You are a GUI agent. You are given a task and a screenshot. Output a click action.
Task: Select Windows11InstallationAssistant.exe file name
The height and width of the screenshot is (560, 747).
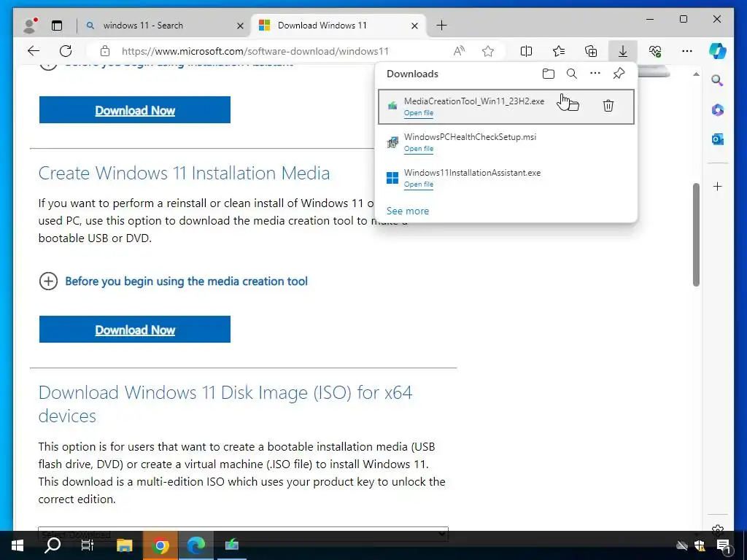(x=472, y=173)
